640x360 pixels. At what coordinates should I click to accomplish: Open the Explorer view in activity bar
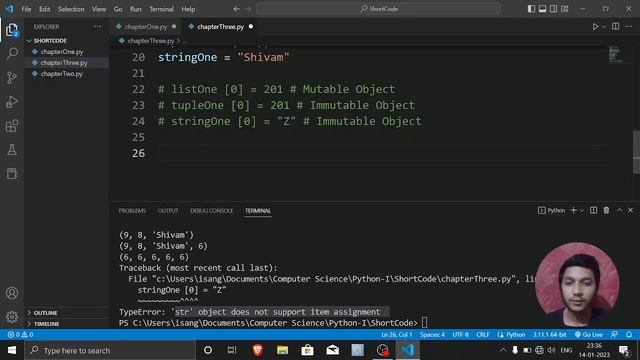click(x=12, y=30)
